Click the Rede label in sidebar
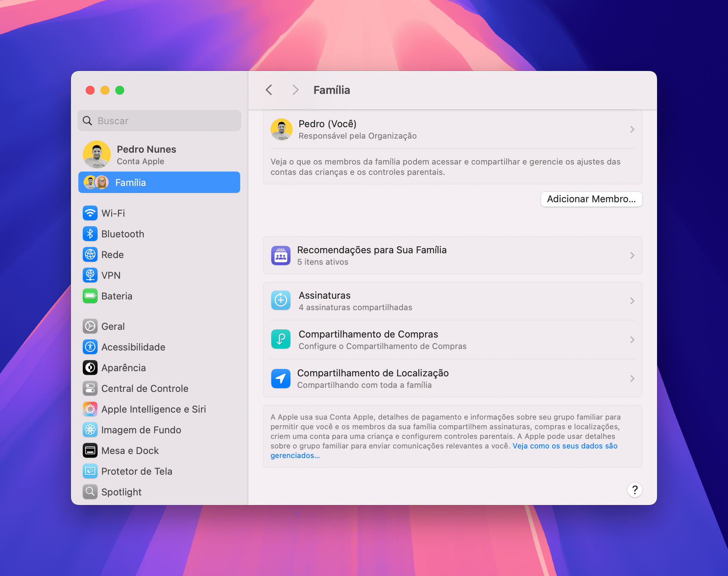Screen dimensions: 728x576 point(112,255)
